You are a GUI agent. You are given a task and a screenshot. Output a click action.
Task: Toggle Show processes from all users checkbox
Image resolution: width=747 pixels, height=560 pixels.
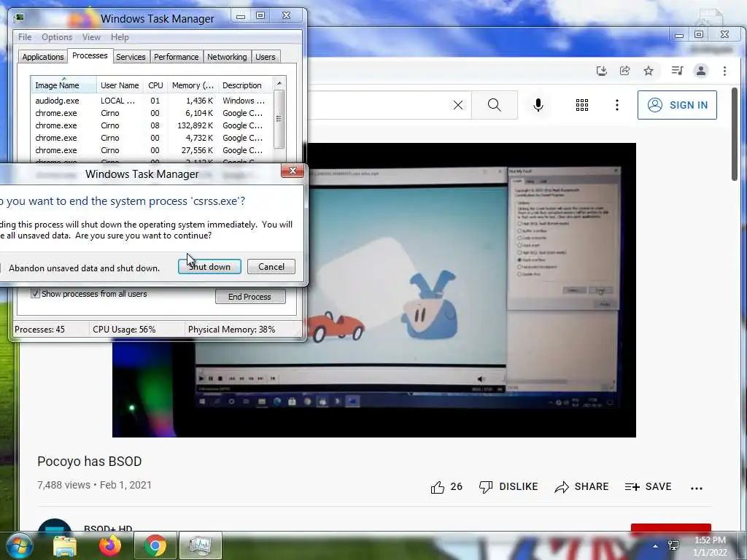click(x=35, y=293)
